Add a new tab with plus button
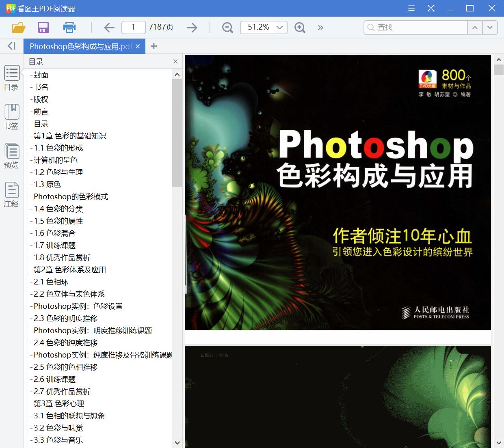The width and height of the screenshot is (504, 448). pyautogui.click(x=154, y=46)
